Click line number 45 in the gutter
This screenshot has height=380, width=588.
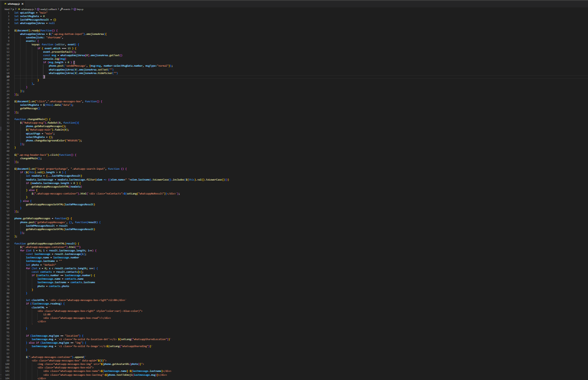tap(8, 169)
